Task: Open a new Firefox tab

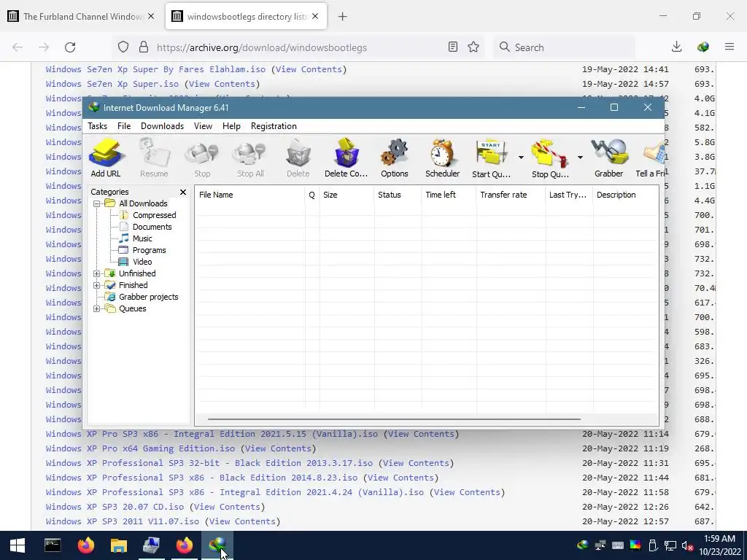Action: click(x=342, y=17)
